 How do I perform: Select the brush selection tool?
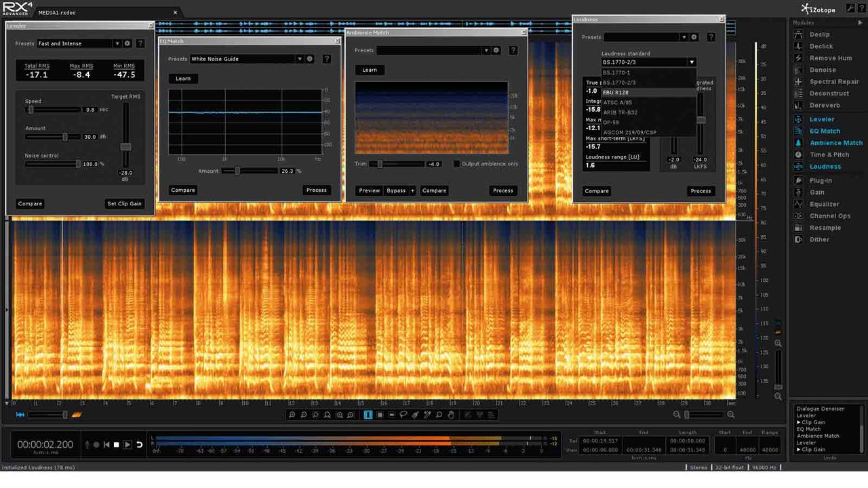pyautogui.click(x=415, y=415)
